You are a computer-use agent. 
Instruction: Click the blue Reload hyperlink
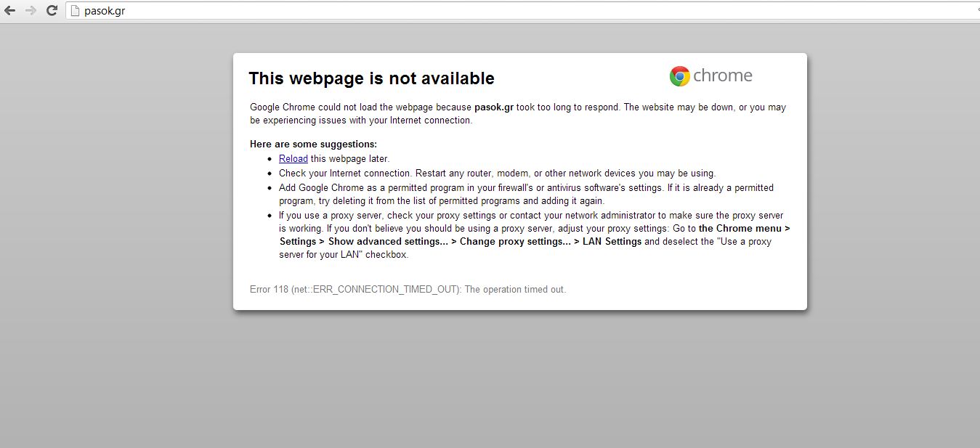tap(293, 158)
